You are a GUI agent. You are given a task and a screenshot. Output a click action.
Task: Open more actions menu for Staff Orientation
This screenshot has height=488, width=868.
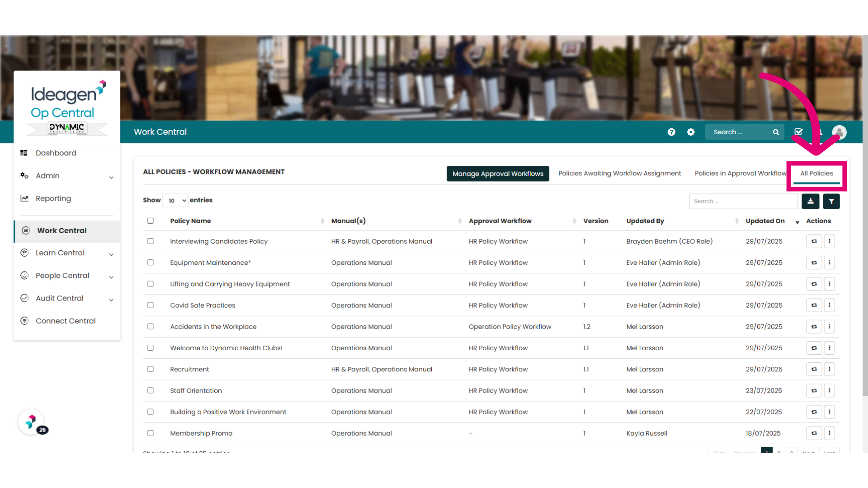point(830,390)
